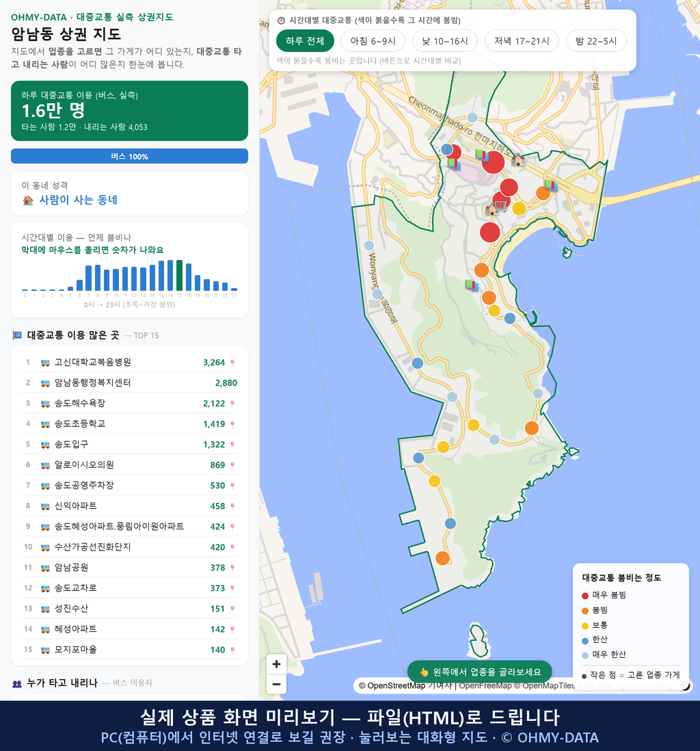Click the 대중교통 이용 많은 곳 heading
This screenshot has height=751, width=700.
[x=72, y=335]
